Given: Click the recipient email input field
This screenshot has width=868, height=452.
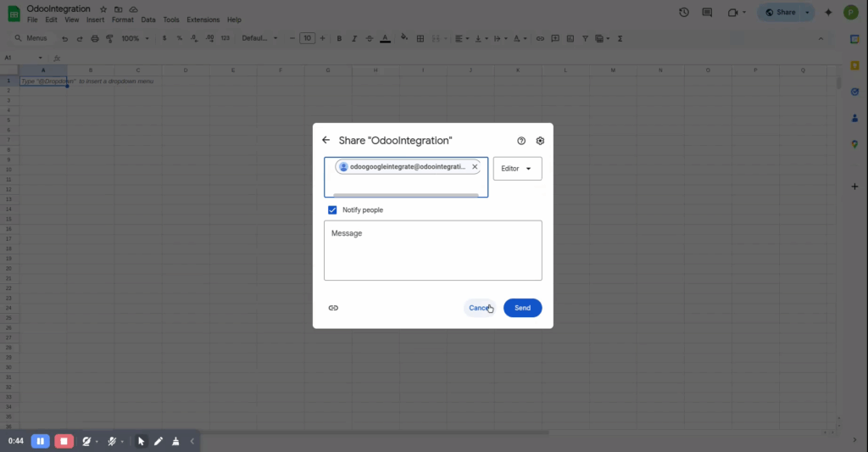Looking at the screenshot, I should 406,177.
